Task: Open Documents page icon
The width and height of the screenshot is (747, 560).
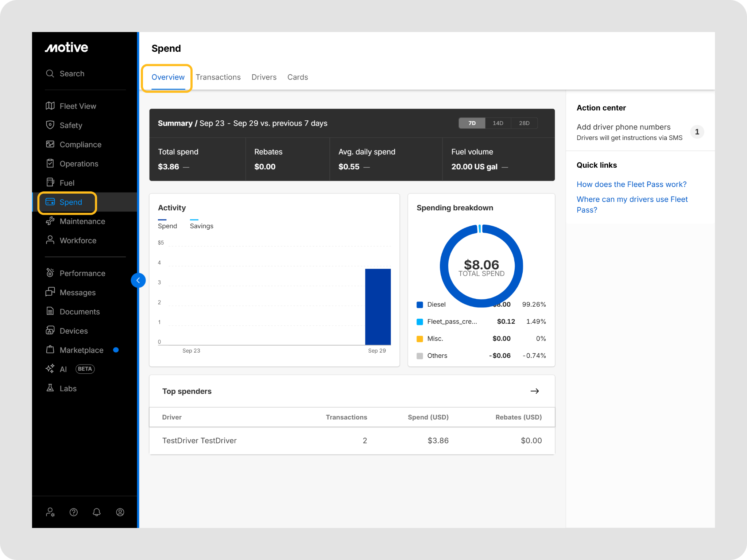Action: click(x=50, y=311)
